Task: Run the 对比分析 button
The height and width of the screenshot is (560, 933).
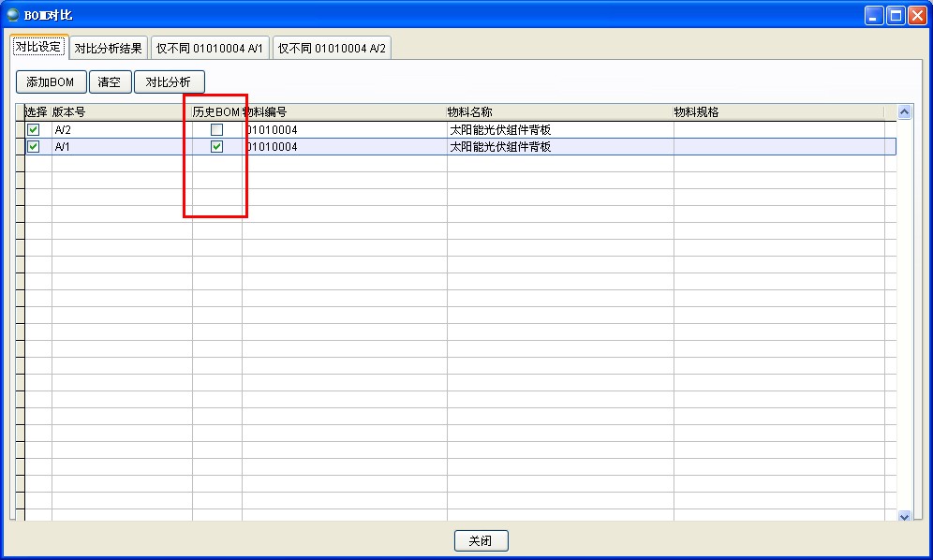Action: pyautogui.click(x=169, y=82)
